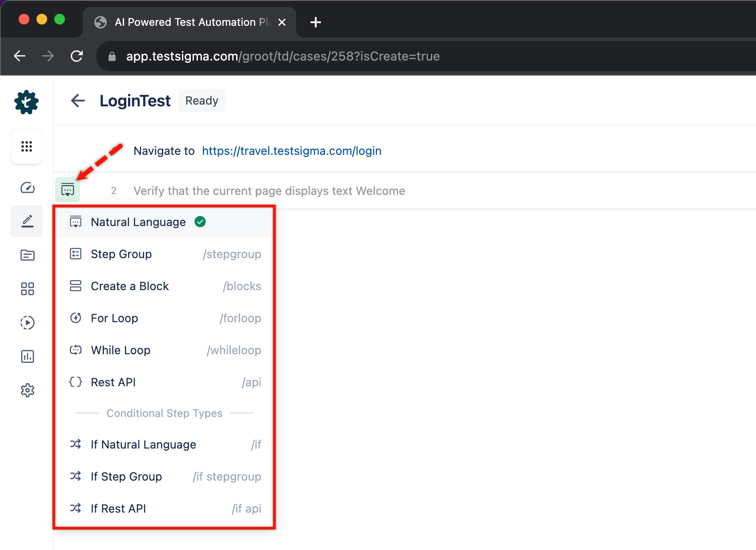Screen dimensions: 756x550
Task: Select Rest API step type
Action: click(164, 382)
